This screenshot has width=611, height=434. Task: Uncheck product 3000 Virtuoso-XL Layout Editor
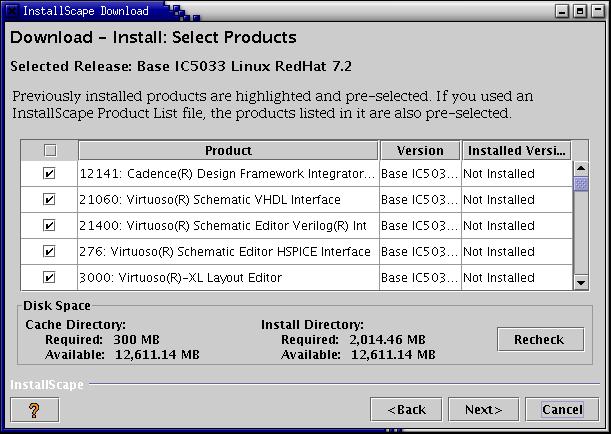tap(49, 277)
